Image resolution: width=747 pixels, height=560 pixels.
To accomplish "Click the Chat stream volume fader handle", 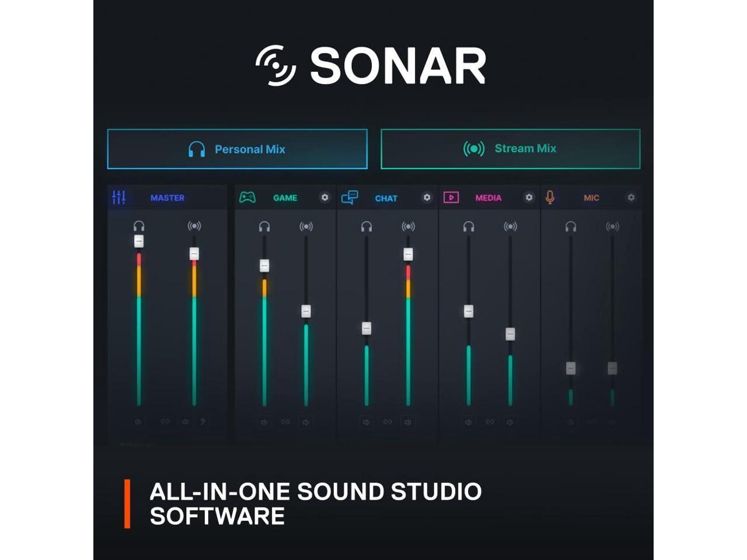I will (x=408, y=254).
